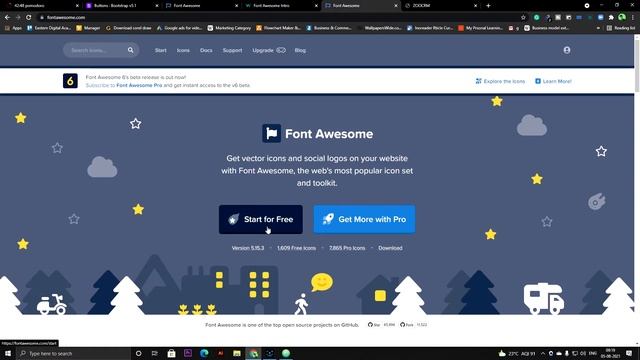Bookmark this page with the star icon

pyautogui.click(x=523, y=17)
